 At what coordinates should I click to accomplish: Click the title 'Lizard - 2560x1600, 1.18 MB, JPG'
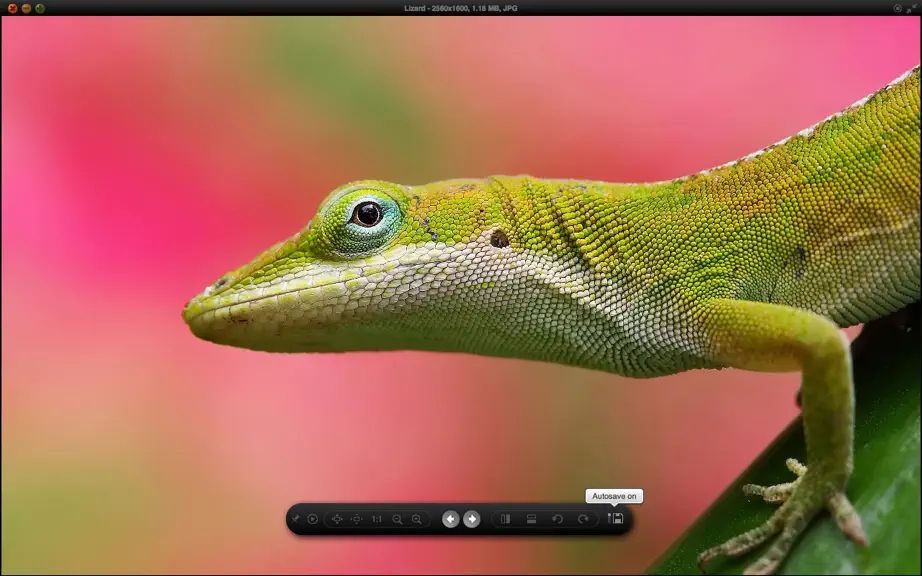pyautogui.click(x=461, y=8)
